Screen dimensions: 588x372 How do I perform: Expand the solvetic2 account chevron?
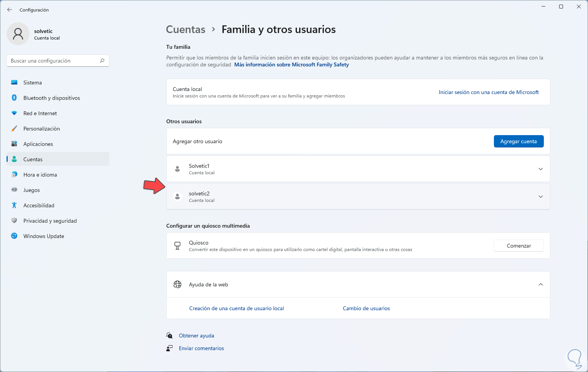click(x=540, y=197)
